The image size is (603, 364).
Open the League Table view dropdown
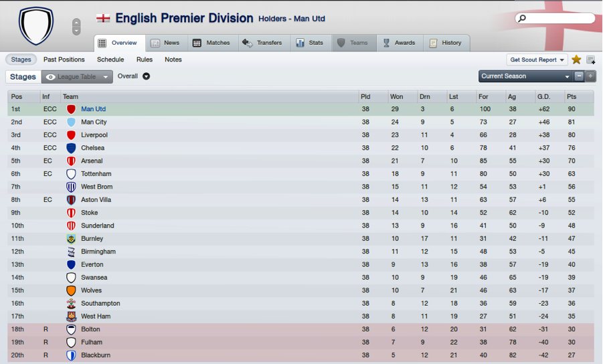(77, 77)
